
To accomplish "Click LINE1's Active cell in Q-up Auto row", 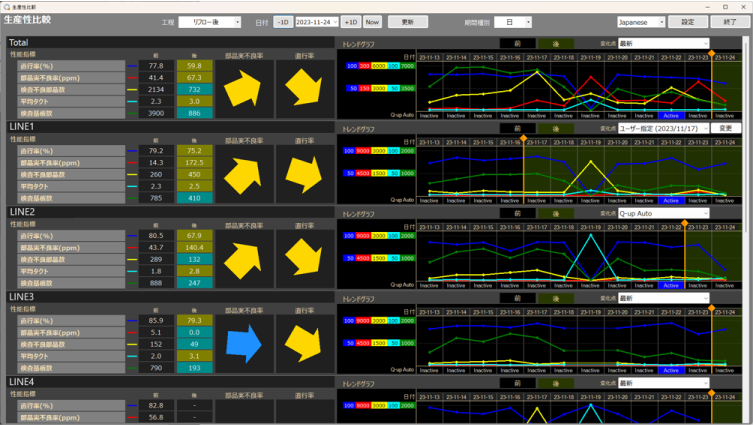I will click(x=671, y=201).
